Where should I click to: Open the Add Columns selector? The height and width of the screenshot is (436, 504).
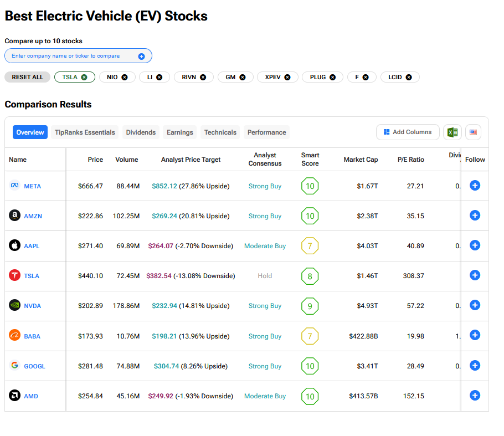pos(408,132)
